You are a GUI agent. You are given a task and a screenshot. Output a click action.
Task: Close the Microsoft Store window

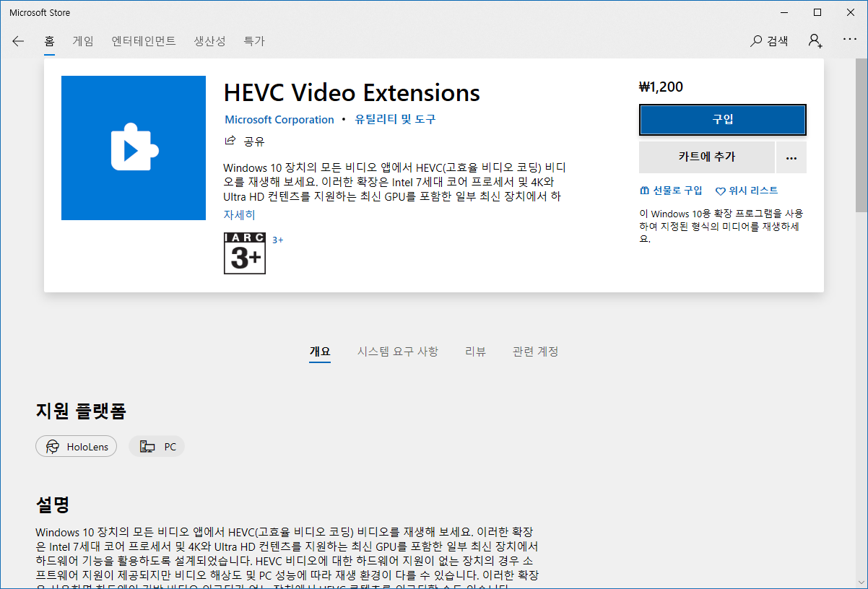[851, 12]
